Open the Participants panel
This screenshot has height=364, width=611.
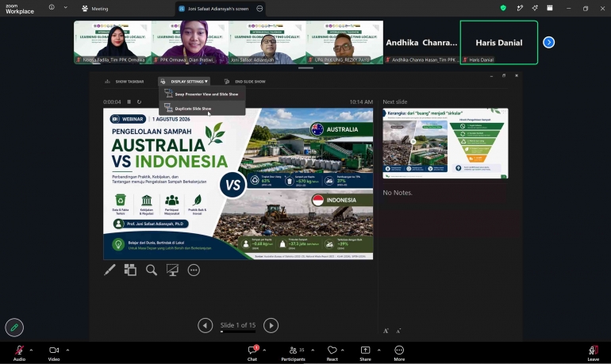tap(294, 353)
